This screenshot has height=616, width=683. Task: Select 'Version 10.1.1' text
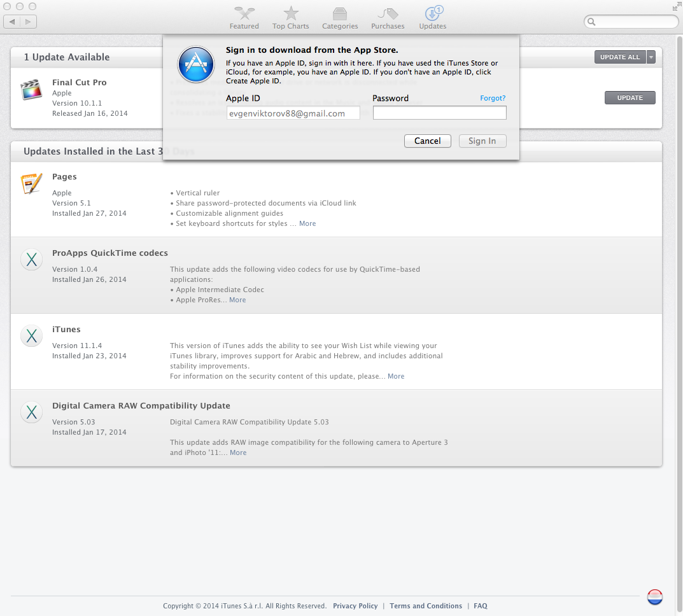tap(77, 103)
